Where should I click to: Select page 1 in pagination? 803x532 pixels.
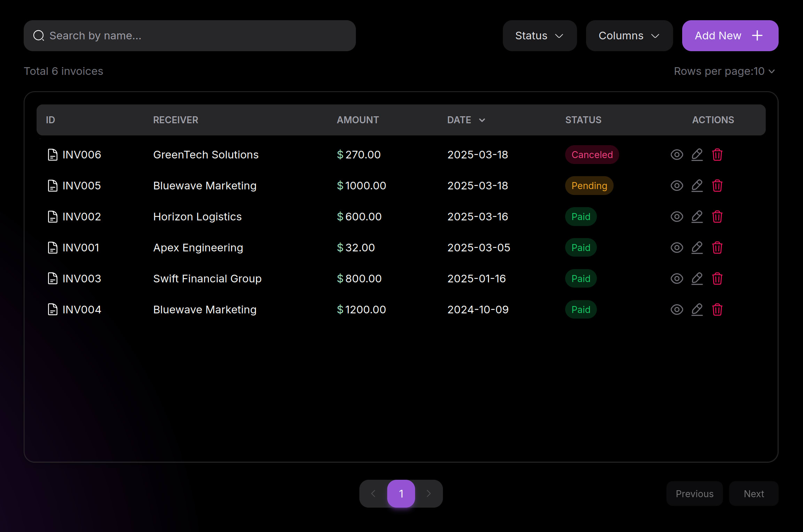[401, 493]
